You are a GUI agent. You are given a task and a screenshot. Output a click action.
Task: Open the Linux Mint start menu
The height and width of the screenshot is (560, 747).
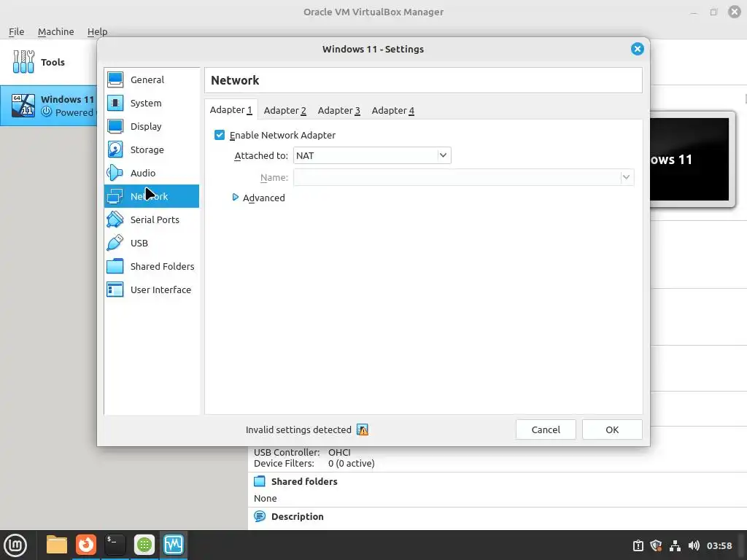16,545
